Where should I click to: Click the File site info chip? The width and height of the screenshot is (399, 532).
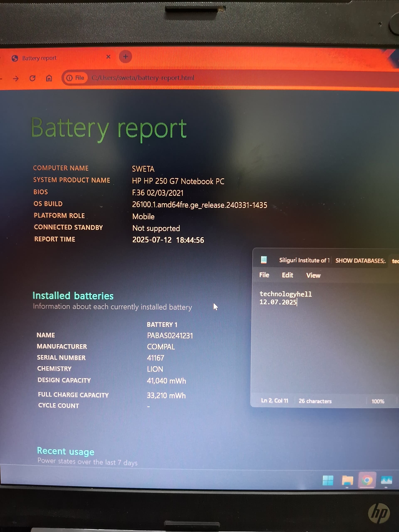point(75,78)
